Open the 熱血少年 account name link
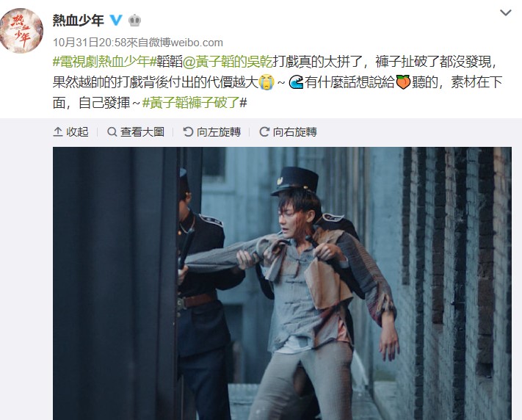Screen dimensions: 522x420 79,21
